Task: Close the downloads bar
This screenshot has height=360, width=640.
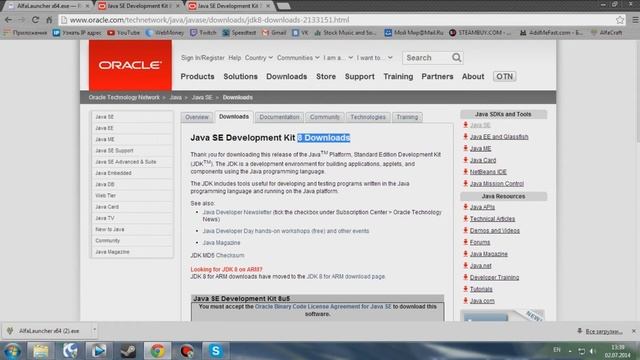Action: click(x=633, y=331)
